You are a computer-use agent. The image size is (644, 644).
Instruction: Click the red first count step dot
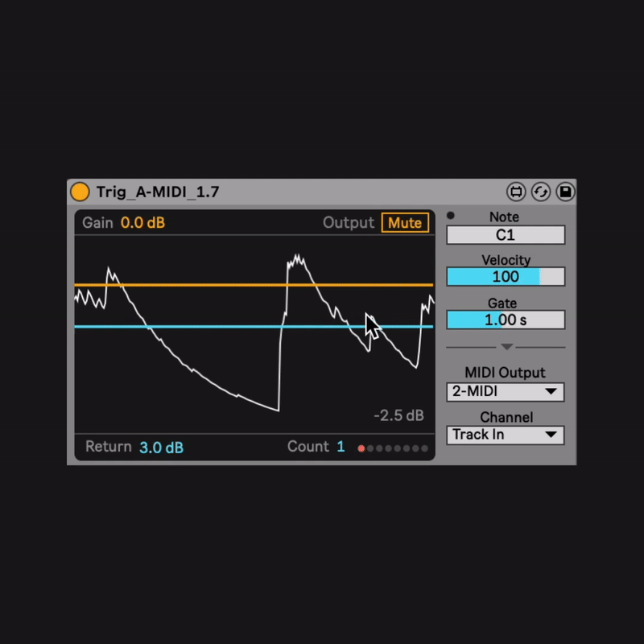(361, 448)
